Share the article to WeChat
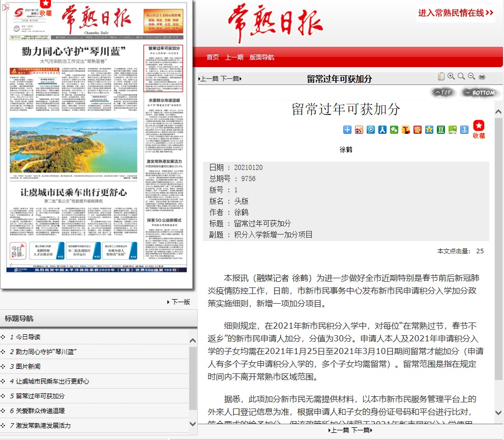The width and height of the screenshot is (504, 440). 394,130
